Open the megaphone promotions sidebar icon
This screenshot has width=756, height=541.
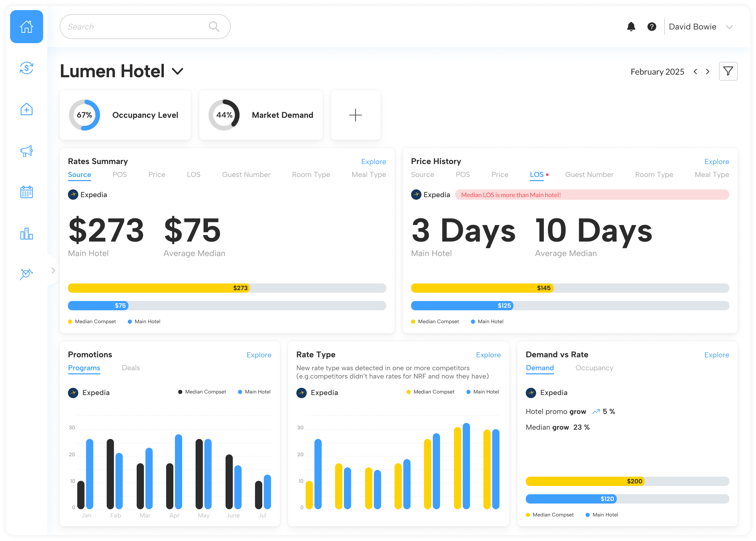[26, 151]
